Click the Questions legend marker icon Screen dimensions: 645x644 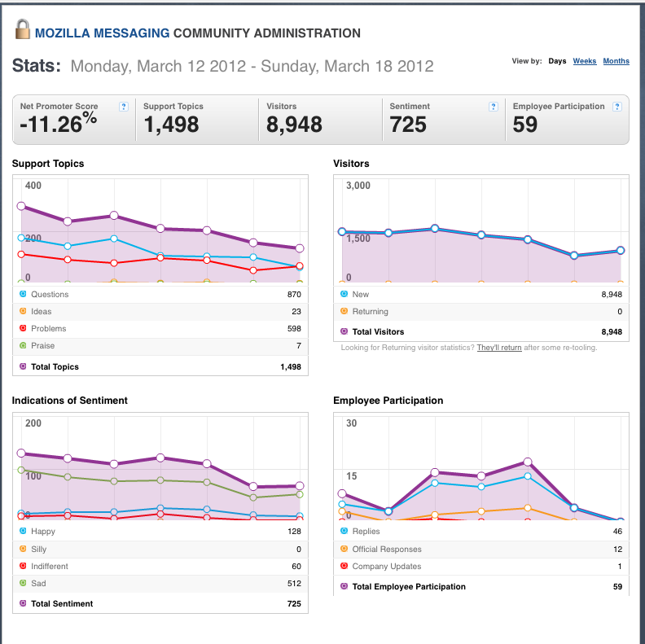[x=23, y=294]
